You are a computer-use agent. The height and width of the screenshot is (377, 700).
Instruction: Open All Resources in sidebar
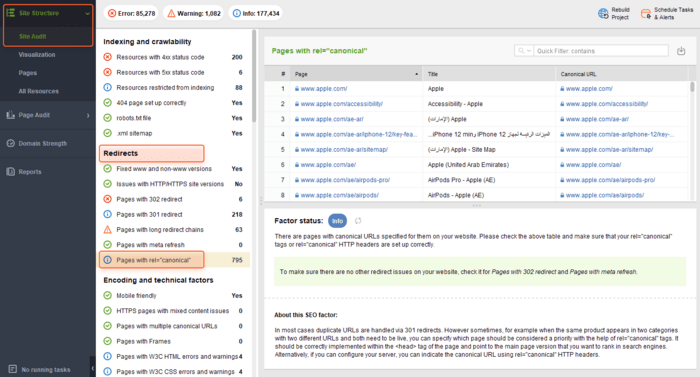pos(38,91)
